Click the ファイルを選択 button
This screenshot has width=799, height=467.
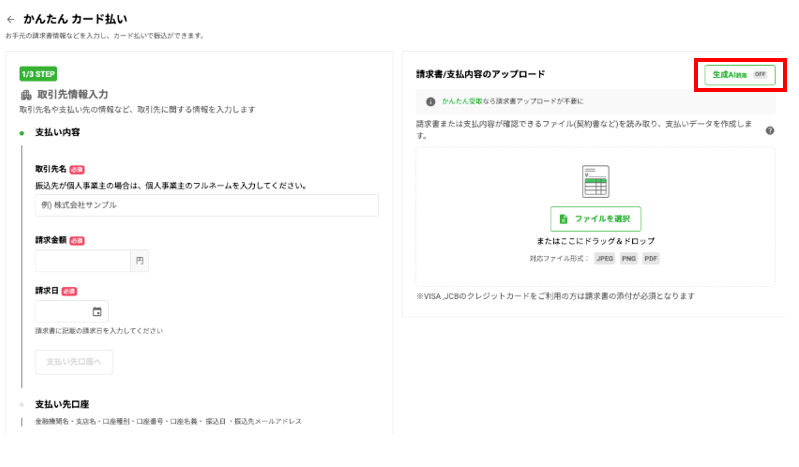596,219
